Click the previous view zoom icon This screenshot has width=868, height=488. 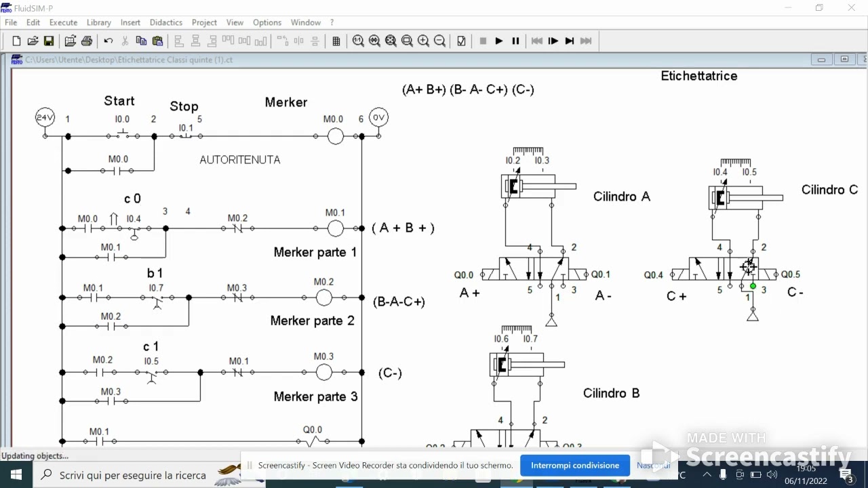coord(374,41)
